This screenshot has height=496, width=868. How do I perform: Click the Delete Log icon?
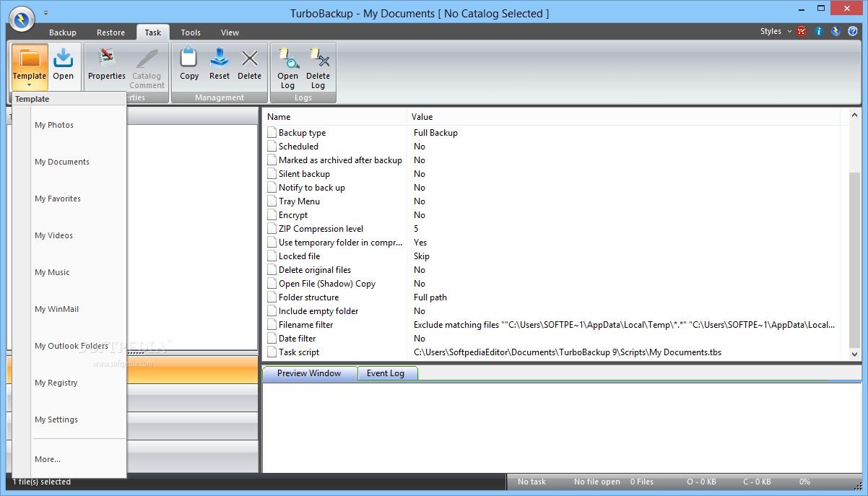tap(318, 68)
